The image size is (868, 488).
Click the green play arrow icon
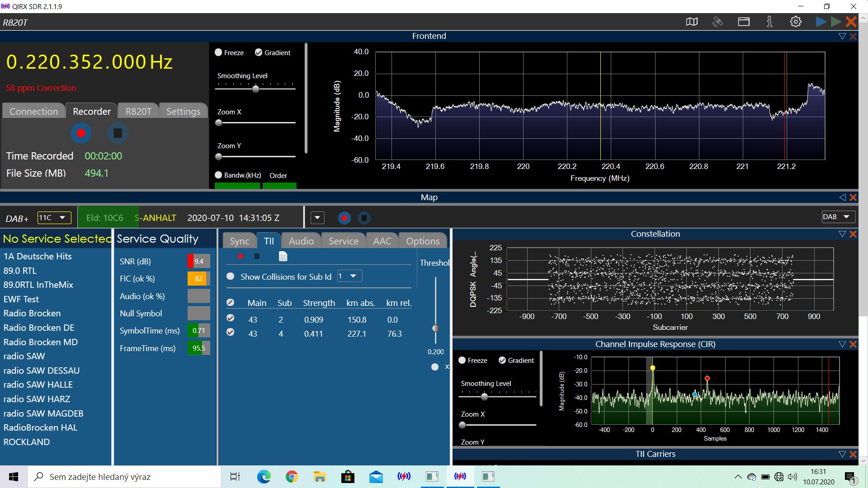click(x=836, y=21)
